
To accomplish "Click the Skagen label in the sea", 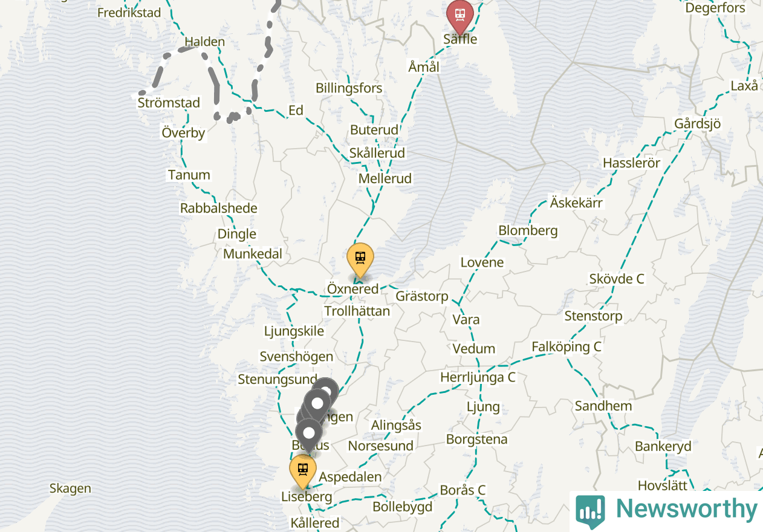I will (70, 488).
